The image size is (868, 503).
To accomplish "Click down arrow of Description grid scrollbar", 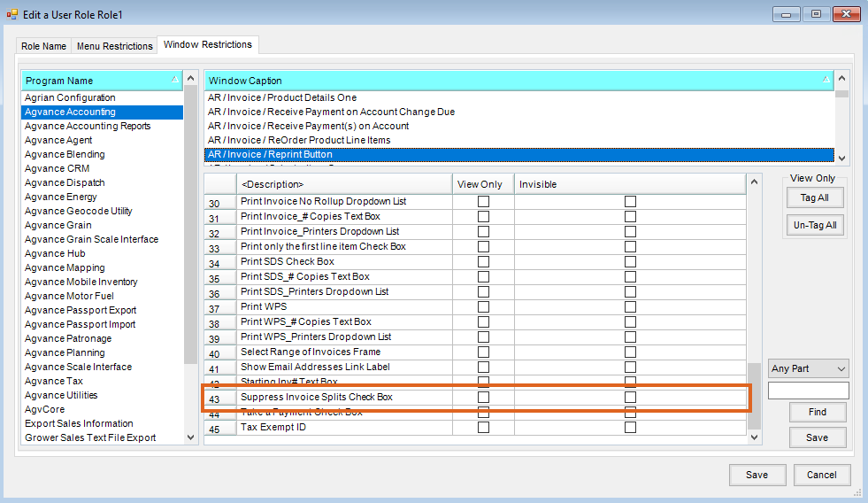I will 754,437.
